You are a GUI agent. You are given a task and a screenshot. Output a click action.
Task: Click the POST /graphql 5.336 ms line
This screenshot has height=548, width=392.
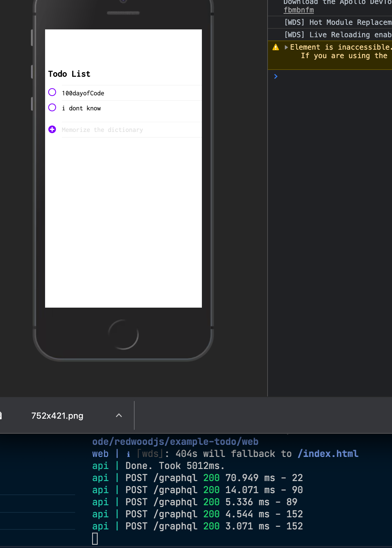(195, 502)
